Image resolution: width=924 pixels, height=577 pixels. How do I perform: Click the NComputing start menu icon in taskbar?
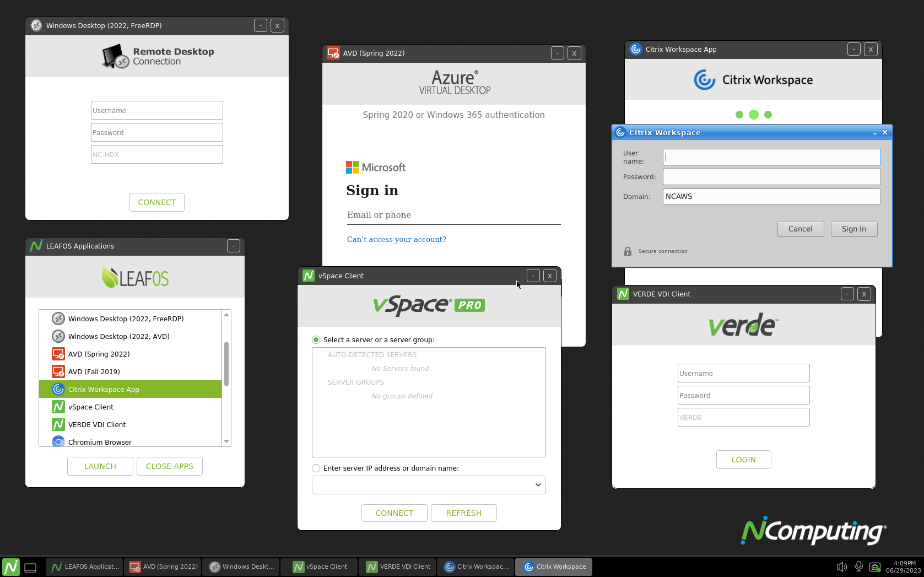point(10,567)
